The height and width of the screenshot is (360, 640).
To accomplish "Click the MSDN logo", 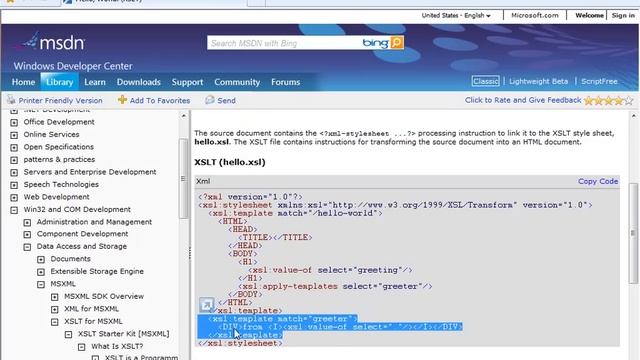I will point(50,42).
